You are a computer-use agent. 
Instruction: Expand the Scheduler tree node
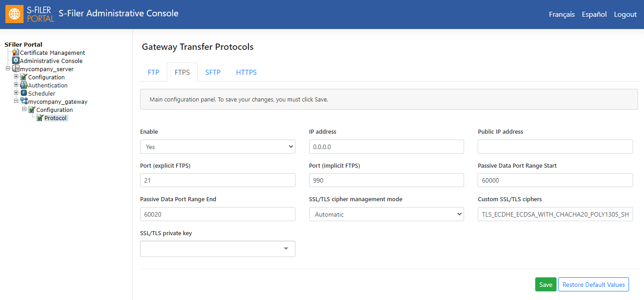pyautogui.click(x=16, y=93)
